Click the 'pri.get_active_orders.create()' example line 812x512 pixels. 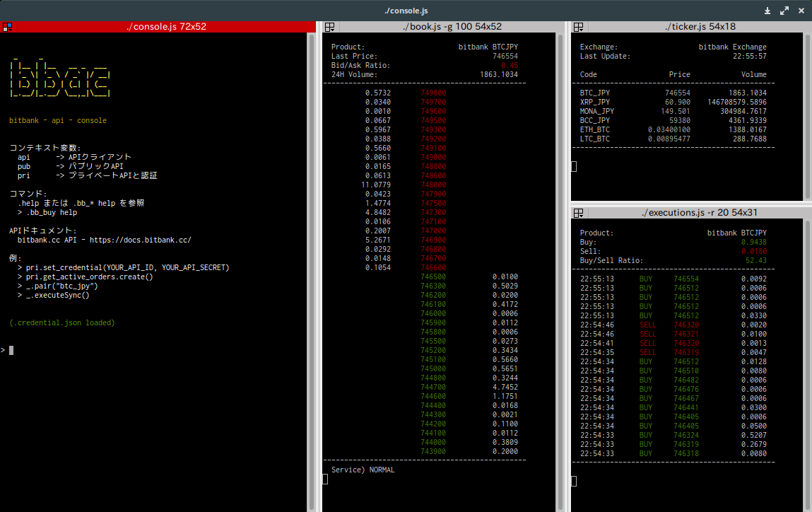(90, 277)
